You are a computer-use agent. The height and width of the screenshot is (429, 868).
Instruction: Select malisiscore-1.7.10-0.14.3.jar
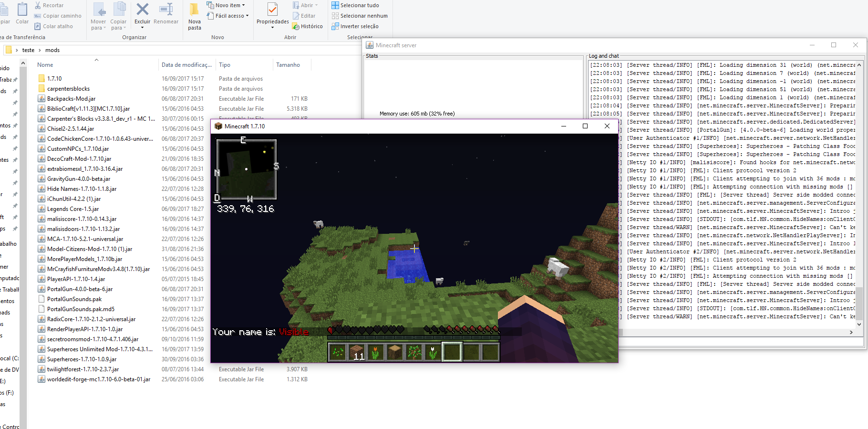[x=82, y=219]
